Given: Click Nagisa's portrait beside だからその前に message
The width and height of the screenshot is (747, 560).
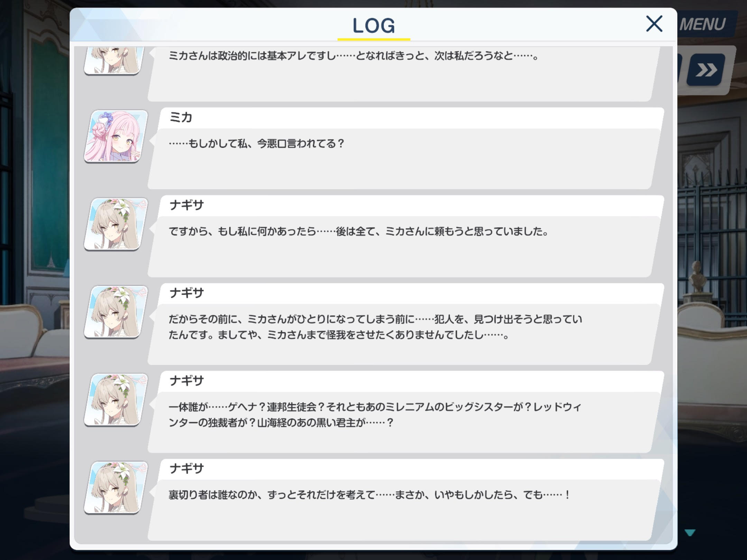Looking at the screenshot, I should click(116, 312).
